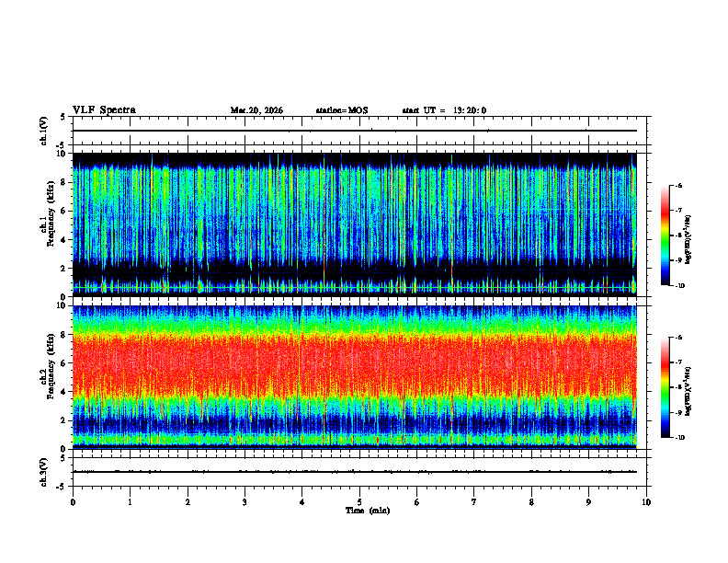Click the ch.1 voltage waveform trace panel
728x563 pixels.
pos(359,131)
